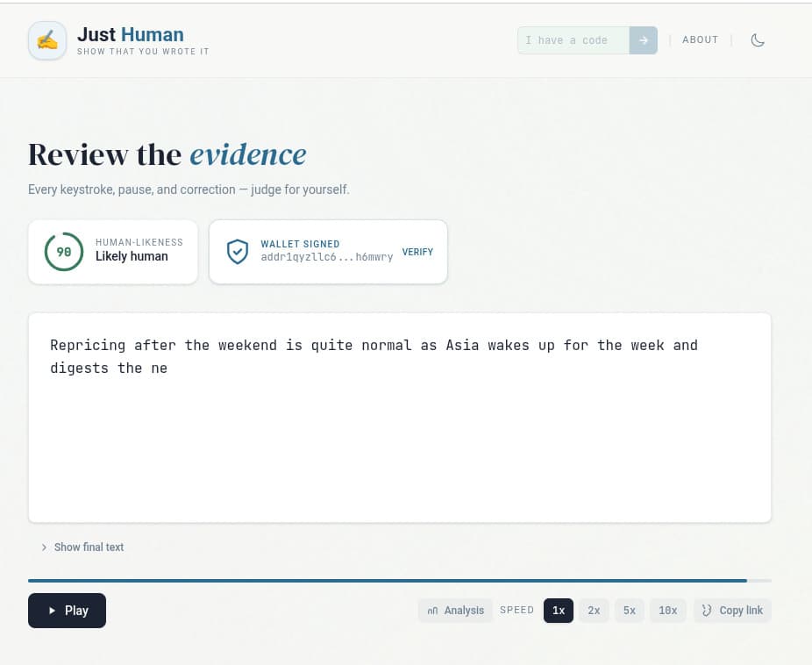Choose 10x playback speed
Screen dimensions: 812x665
(667, 611)
